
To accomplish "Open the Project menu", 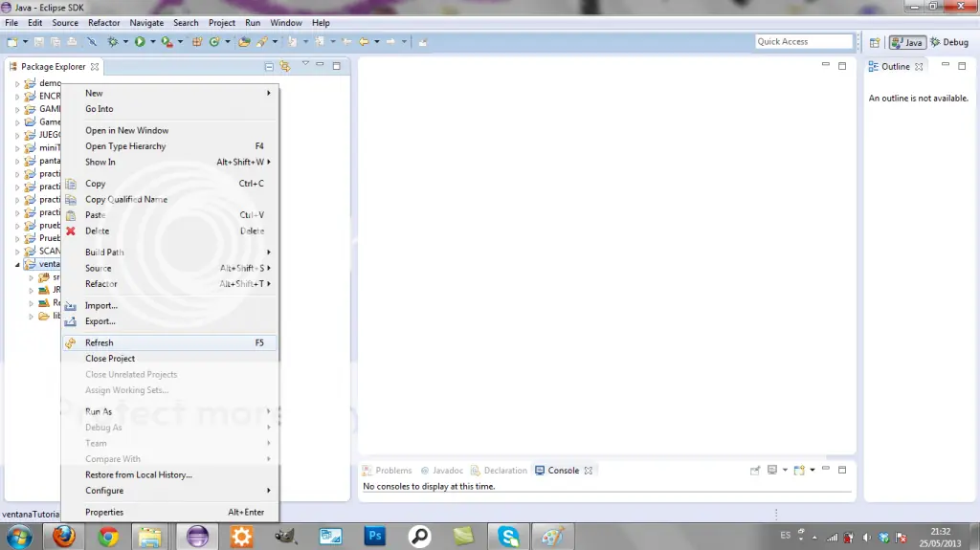I will tap(222, 23).
